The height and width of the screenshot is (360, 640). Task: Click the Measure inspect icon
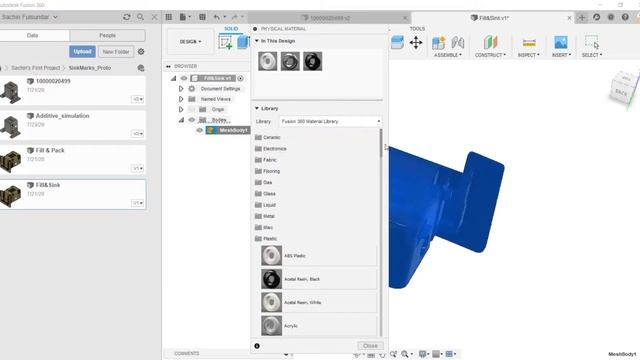coord(529,42)
